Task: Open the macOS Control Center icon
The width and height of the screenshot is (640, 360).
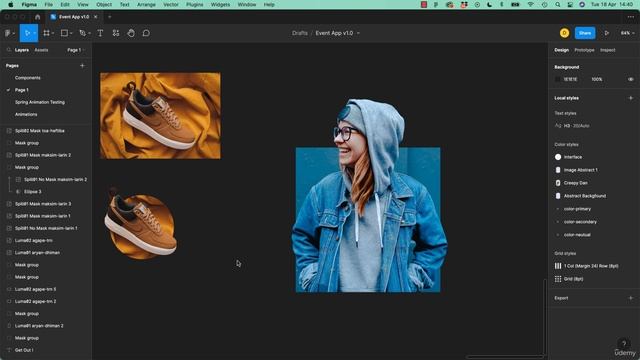Action: (x=570, y=4)
